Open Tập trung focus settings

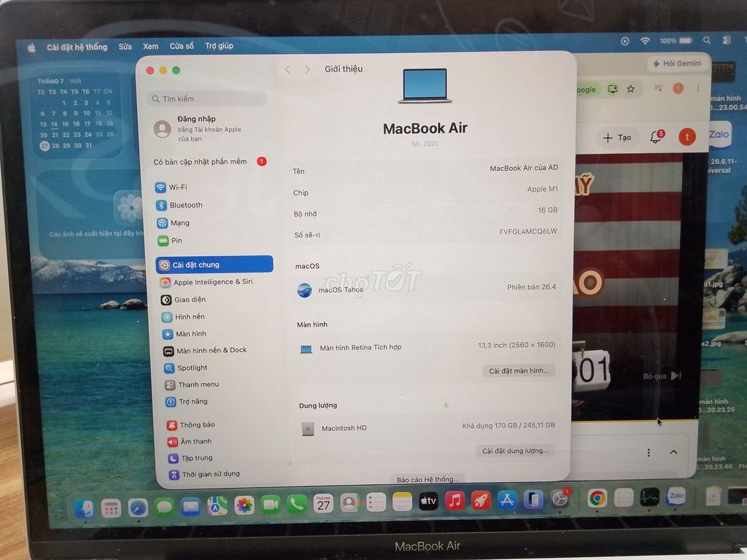click(x=191, y=458)
